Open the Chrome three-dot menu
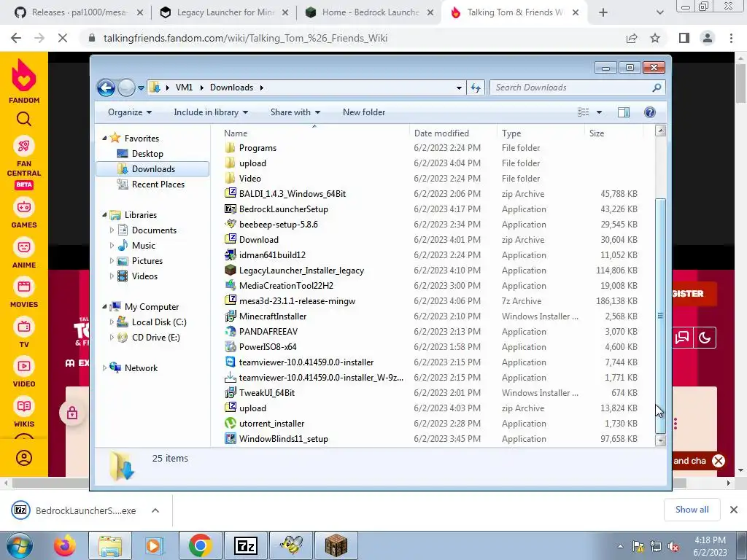The image size is (747, 560). [x=731, y=38]
